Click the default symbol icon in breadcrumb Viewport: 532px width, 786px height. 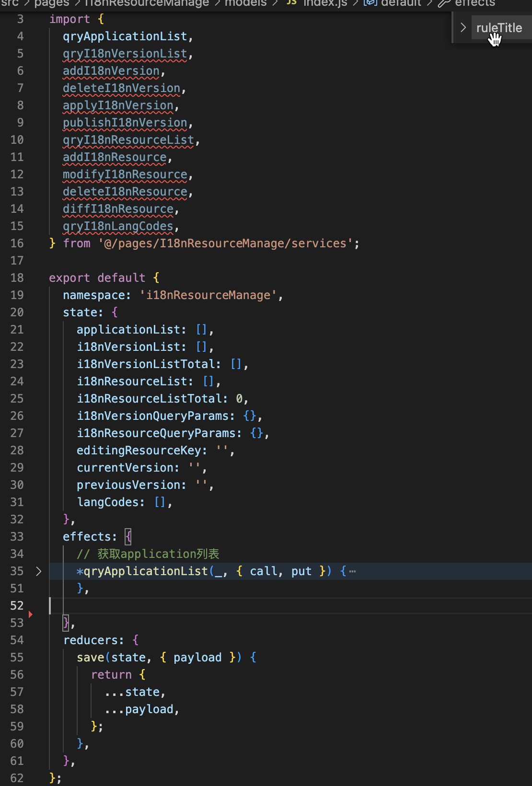(x=370, y=2)
